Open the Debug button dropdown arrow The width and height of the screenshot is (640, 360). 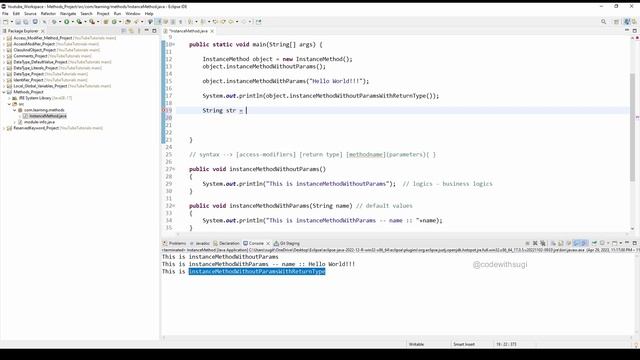point(60,22)
